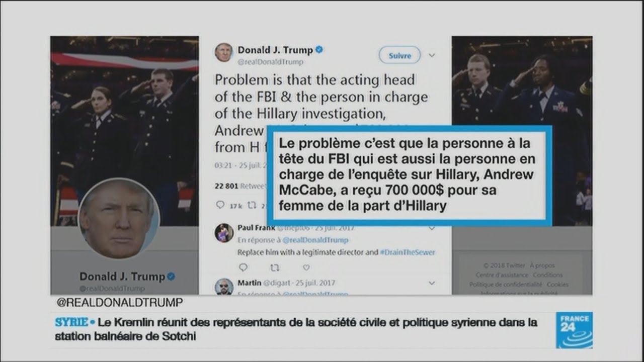Click the Cookies link in the footer
This screenshot has height=362, width=644.
pyautogui.click(x=557, y=284)
